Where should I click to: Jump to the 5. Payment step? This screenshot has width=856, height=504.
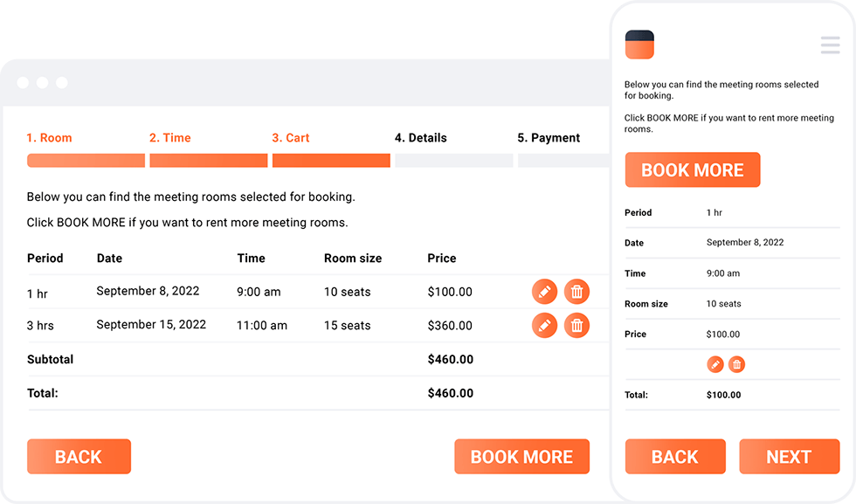click(549, 137)
